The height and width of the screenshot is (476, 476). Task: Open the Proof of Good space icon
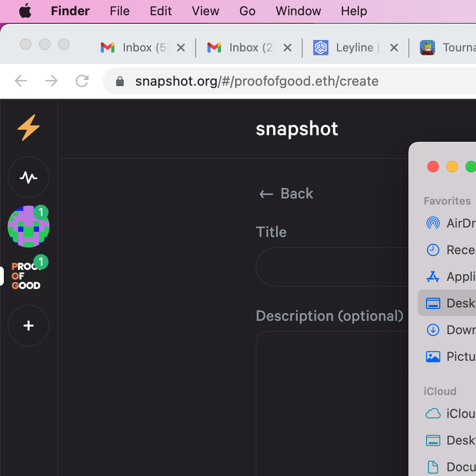pos(28,276)
